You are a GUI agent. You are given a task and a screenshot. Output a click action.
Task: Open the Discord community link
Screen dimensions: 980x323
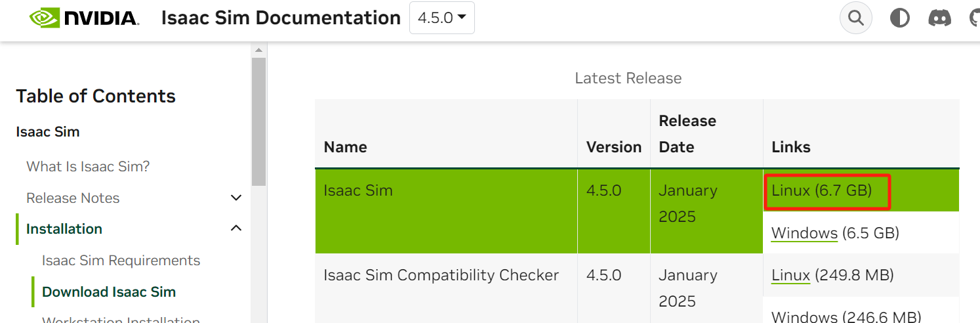coord(940,18)
